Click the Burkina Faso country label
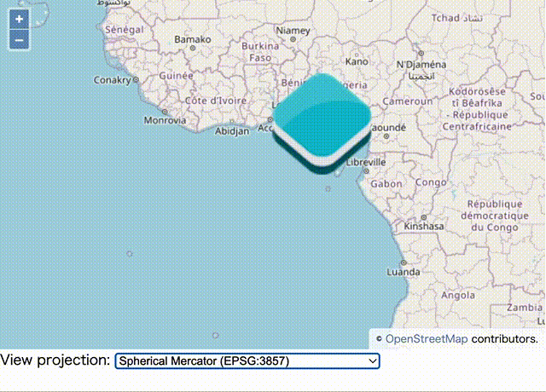 260,52
